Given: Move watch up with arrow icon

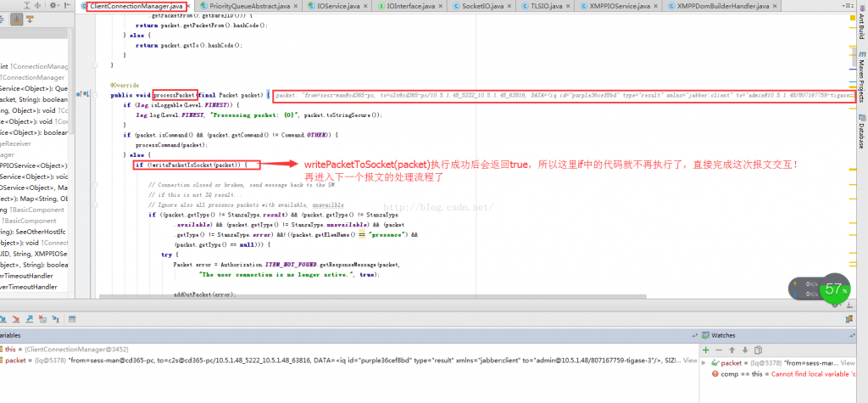Looking at the screenshot, I should (732, 350).
